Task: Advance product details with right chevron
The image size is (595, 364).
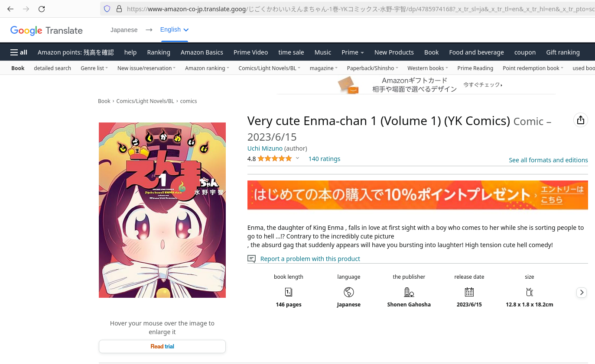Action: pyautogui.click(x=582, y=293)
